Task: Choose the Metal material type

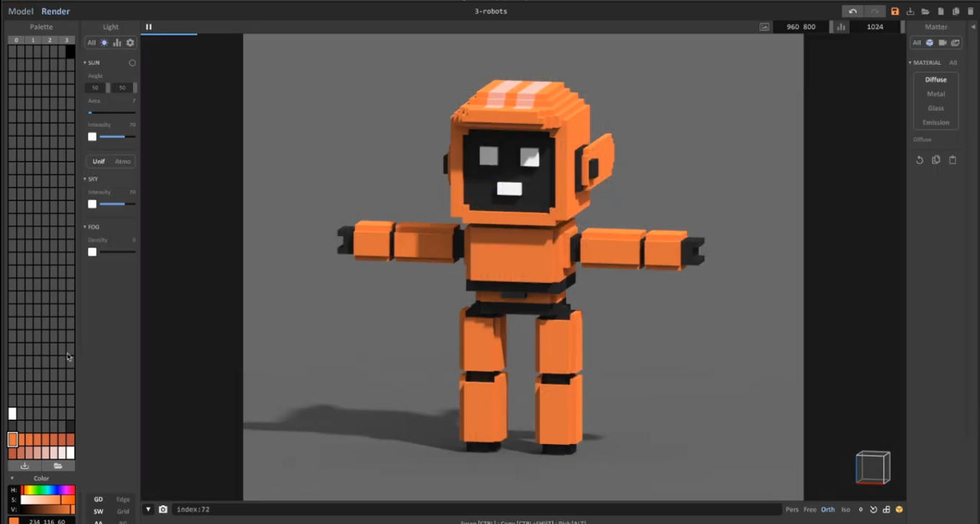Action: click(x=936, y=94)
